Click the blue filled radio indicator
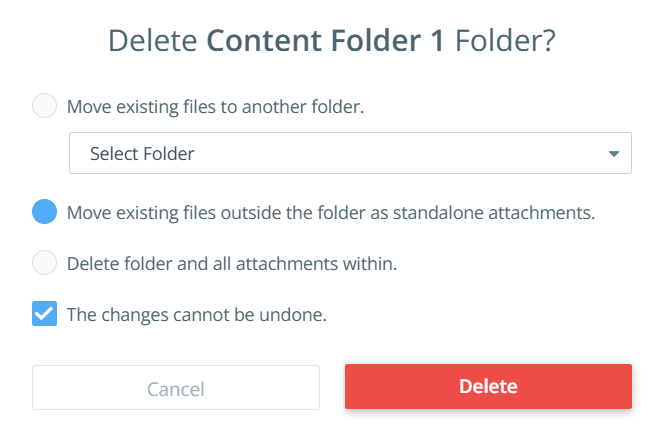 (45, 211)
